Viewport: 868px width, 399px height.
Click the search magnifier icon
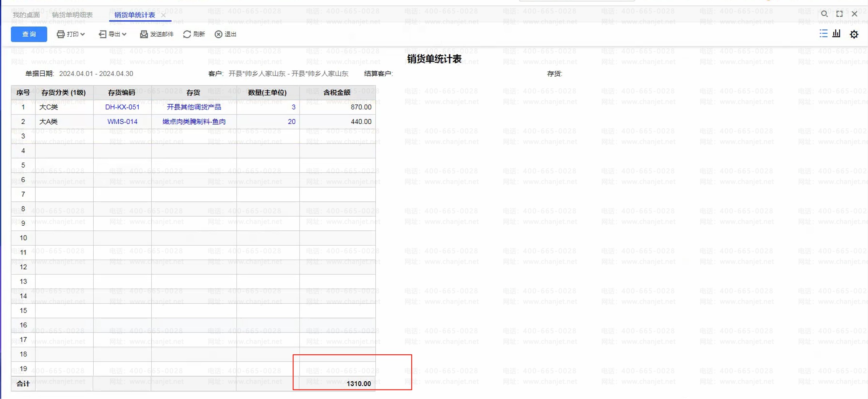tap(824, 14)
